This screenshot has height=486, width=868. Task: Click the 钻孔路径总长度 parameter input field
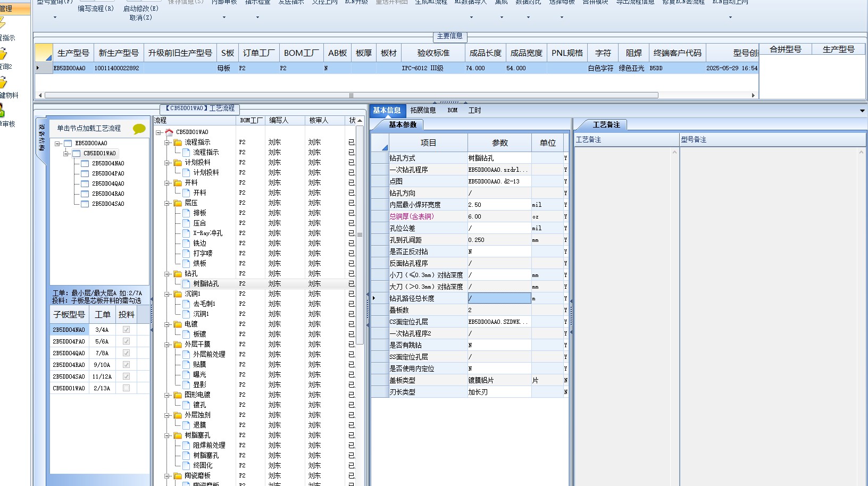pyautogui.click(x=499, y=298)
